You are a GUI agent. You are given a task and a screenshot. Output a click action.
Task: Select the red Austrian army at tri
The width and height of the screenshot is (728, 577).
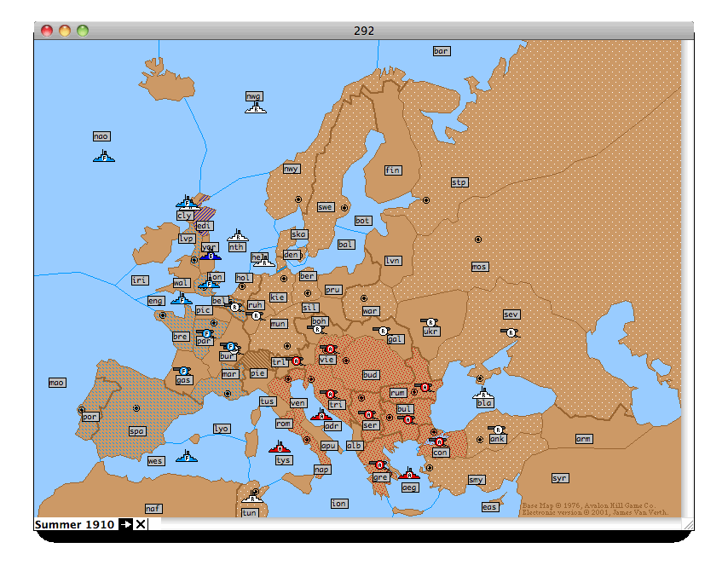(x=329, y=395)
